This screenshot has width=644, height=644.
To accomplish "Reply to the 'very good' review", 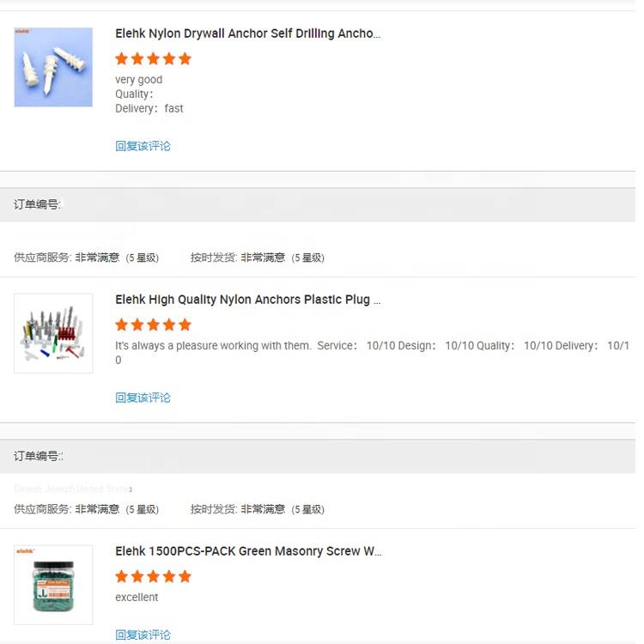I will (143, 146).
